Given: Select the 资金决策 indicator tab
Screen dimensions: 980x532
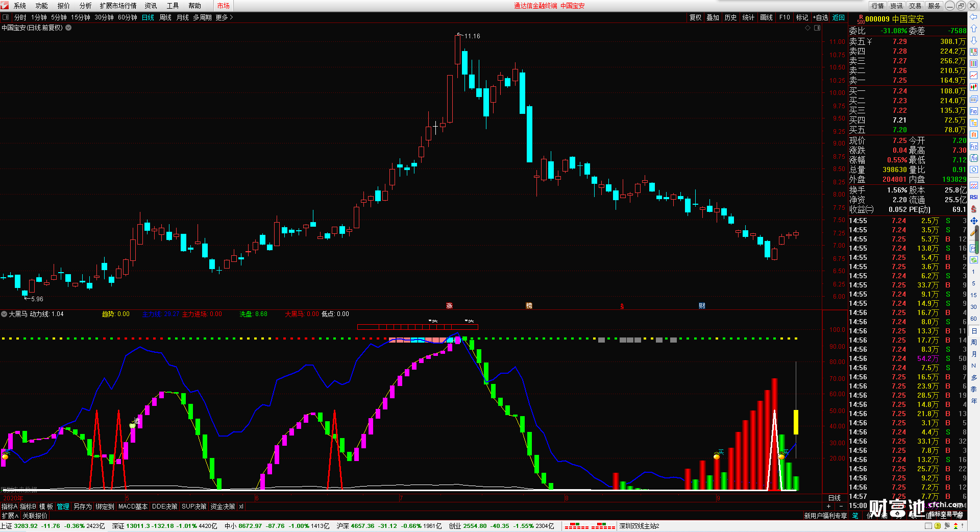Looking at the screenshot, I should [223, 506].
